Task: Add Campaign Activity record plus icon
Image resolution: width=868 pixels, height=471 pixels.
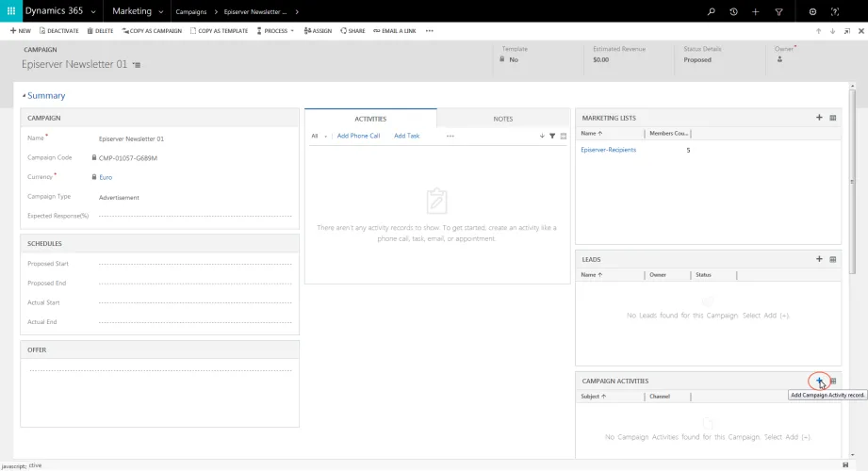Action: [x=819, y=381]
